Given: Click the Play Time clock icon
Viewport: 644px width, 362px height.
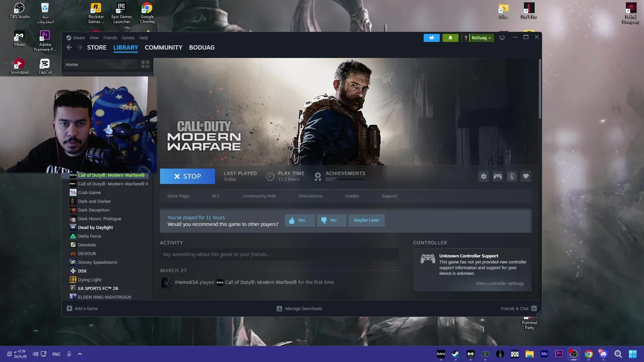Looking at the screenshot, I should click(270, 176).
